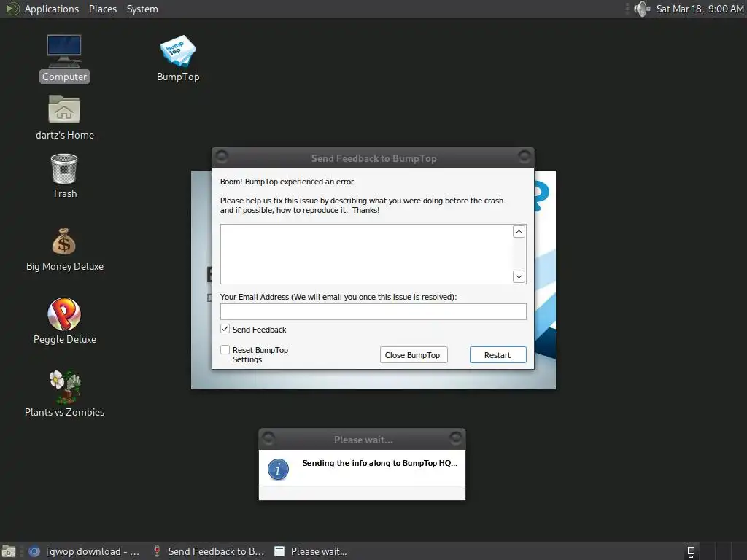Open the Applications menu

(x=52, y=9)
